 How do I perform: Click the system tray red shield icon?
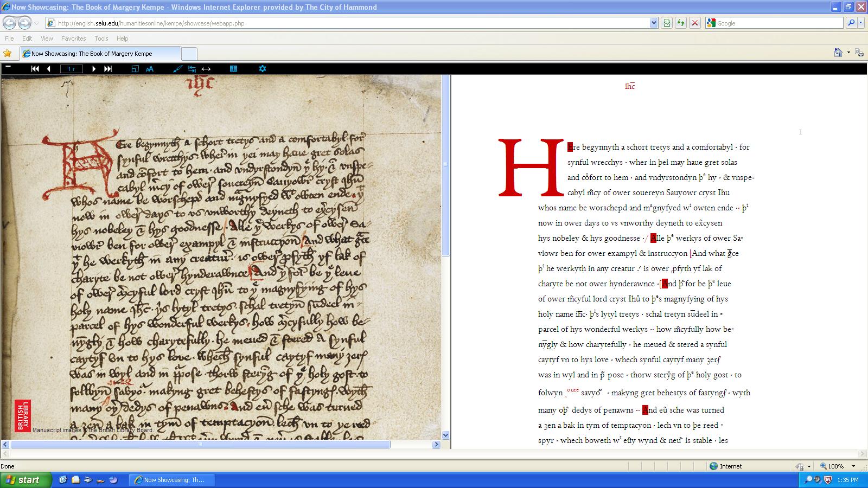828,480
